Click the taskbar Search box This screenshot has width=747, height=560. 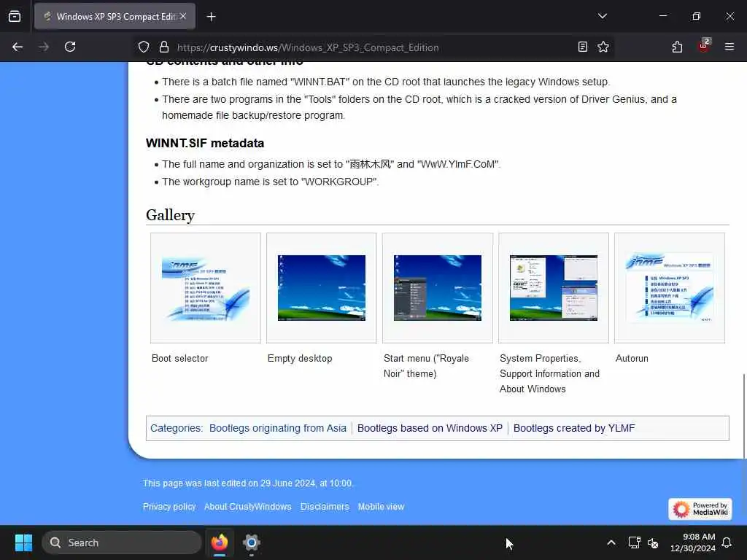point(122,542)
